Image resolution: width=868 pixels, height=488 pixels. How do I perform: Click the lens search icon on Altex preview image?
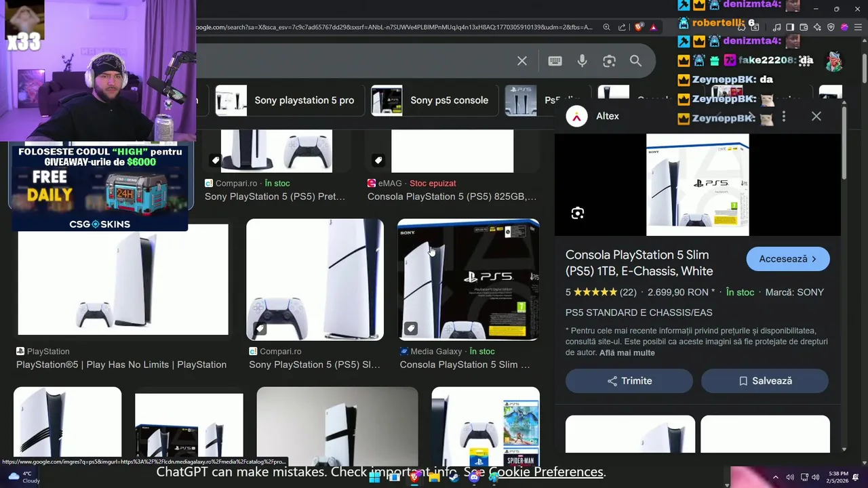577,213
